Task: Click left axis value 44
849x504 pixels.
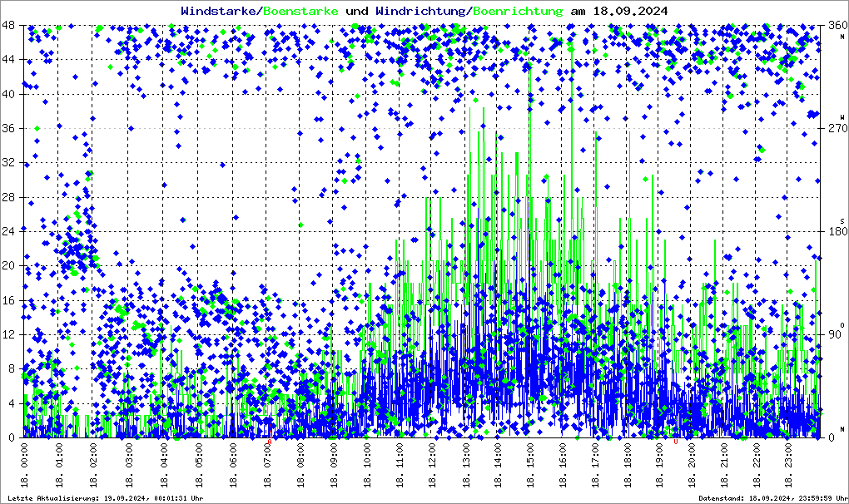Action: point(7,60)
